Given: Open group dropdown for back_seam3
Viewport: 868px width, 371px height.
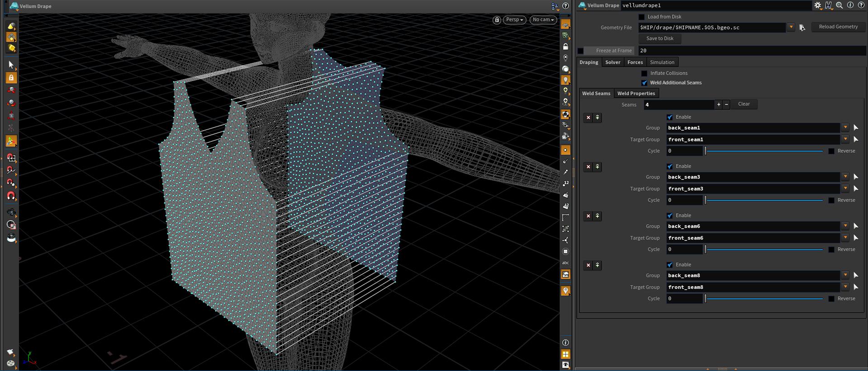Looking at the screenshot, I should click(845, 177).
